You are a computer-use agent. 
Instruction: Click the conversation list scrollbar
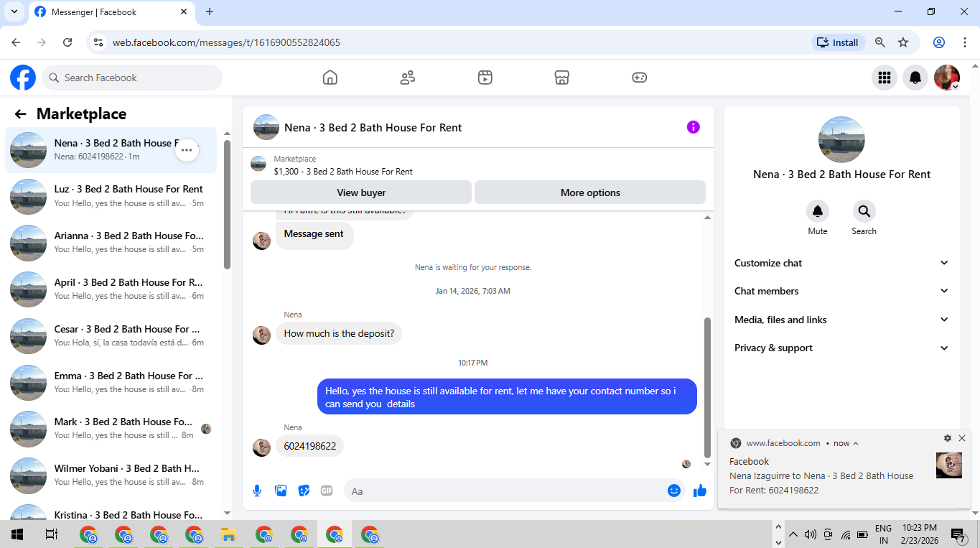(228, 205)
